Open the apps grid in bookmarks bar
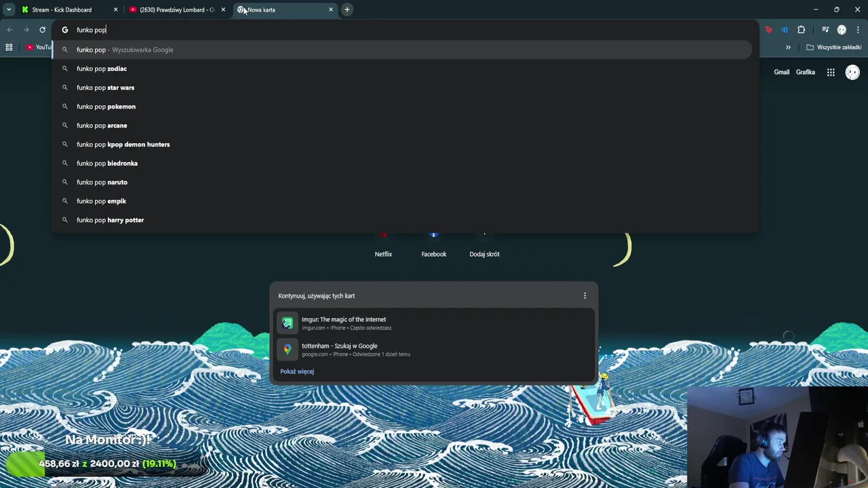868x488 pixels. point(9,47)
